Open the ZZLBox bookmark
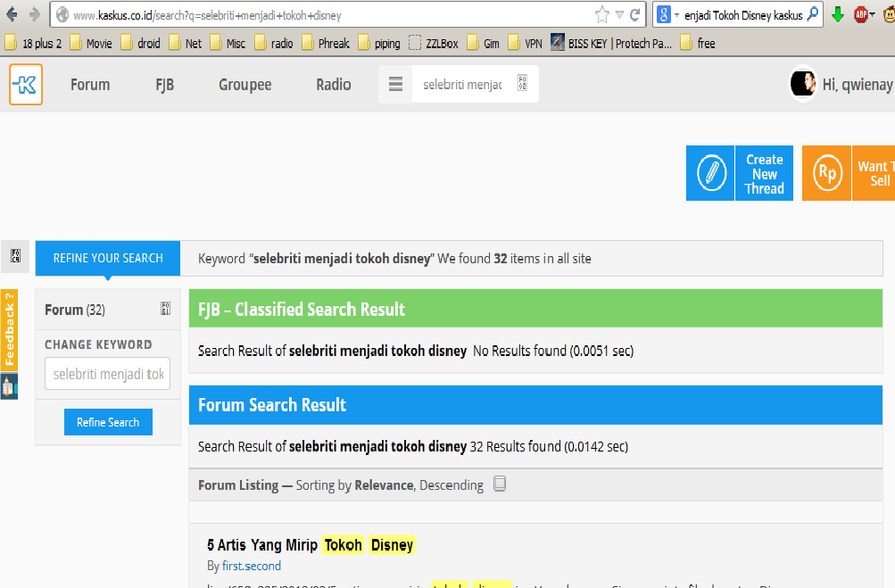Screen dimensions: 895x588 pos(434,44)
